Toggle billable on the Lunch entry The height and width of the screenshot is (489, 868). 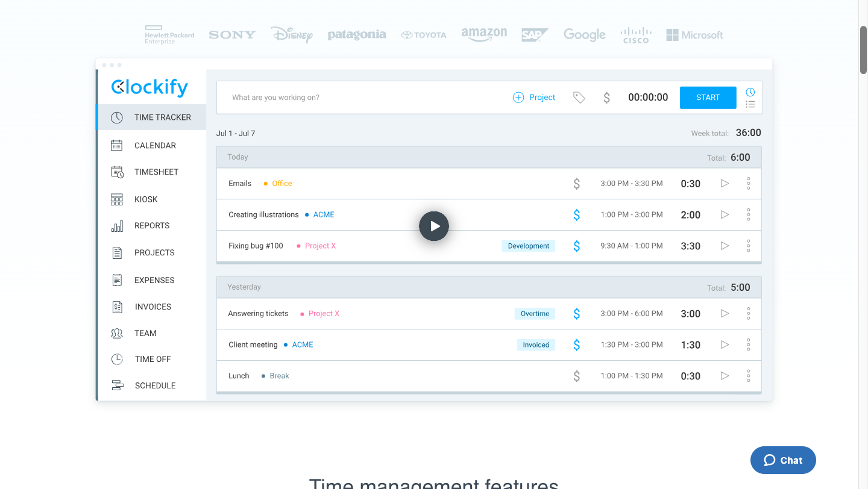pos(576,376)
